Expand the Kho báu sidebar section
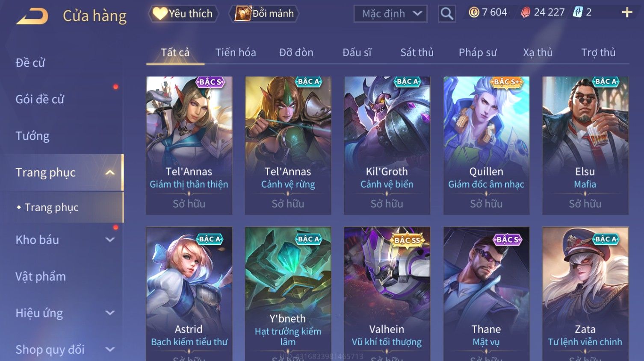Screen dimensions: 644x361 pos(110,240)
